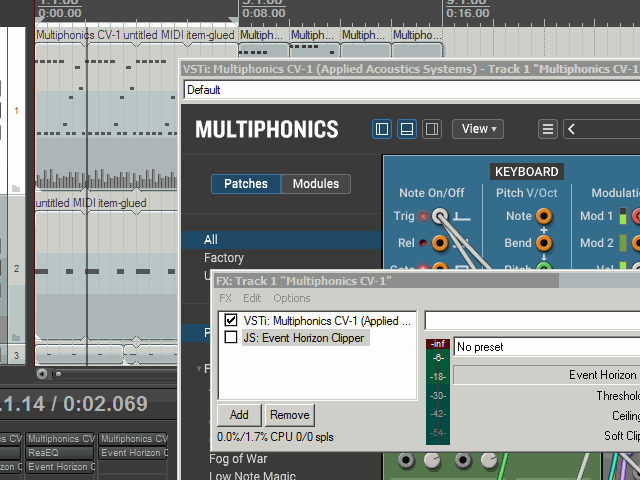Open the Options menu in FX window
This screenshot has height=480, width=640.
292,298
